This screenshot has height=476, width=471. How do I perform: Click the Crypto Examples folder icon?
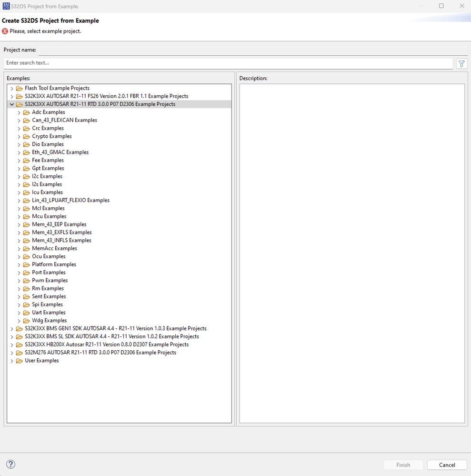(27, 136)
